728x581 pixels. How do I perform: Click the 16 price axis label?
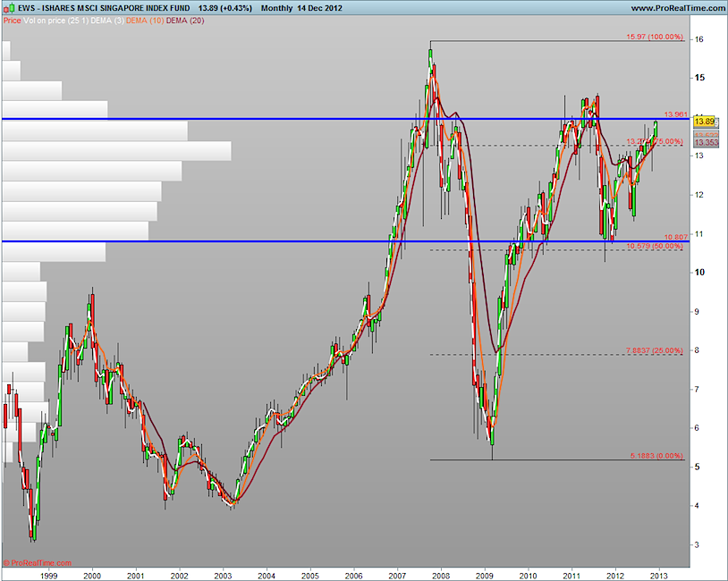coord(698,39)
